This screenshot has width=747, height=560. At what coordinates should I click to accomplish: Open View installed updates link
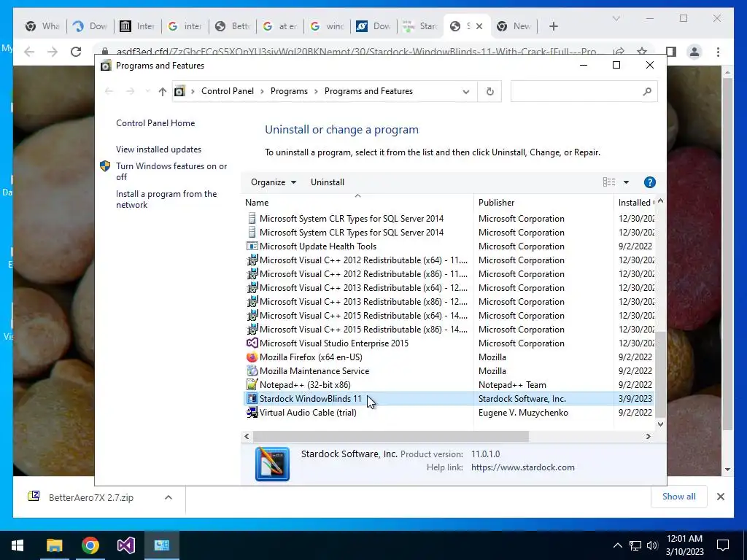(x=158, y=149)
